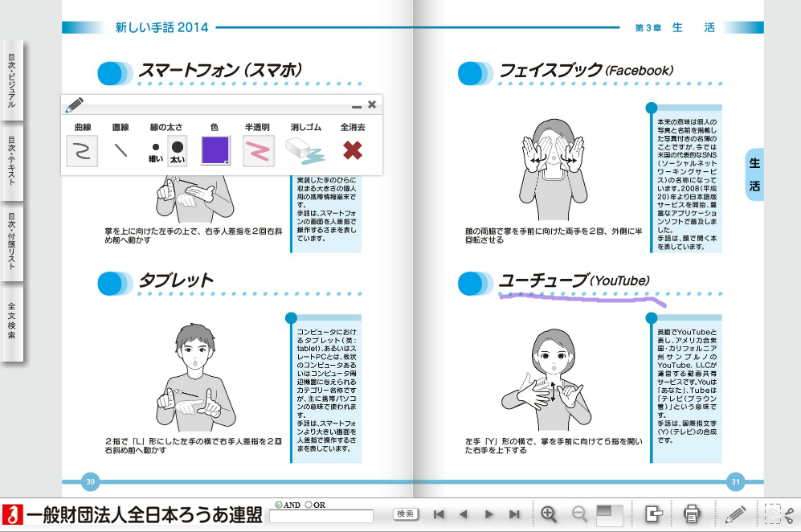Select the curve (曲線) drawing tool
801x532 pixels.
tap(82, 151)
